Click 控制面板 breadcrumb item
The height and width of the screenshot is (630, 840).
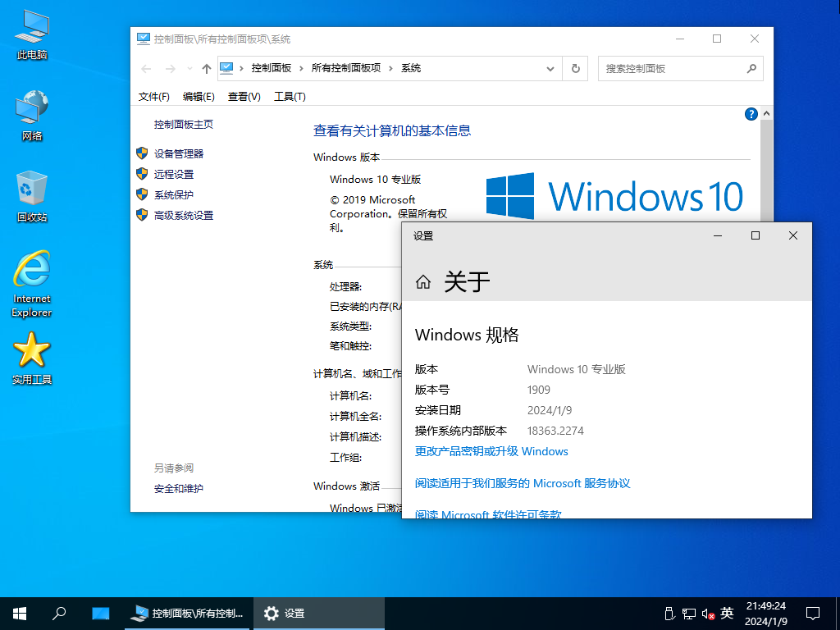pyautogui.click(x=271, y=68)
